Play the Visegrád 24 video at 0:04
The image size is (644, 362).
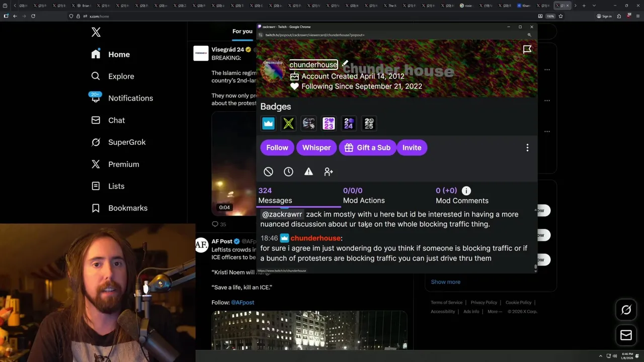[x=234, y=163]
